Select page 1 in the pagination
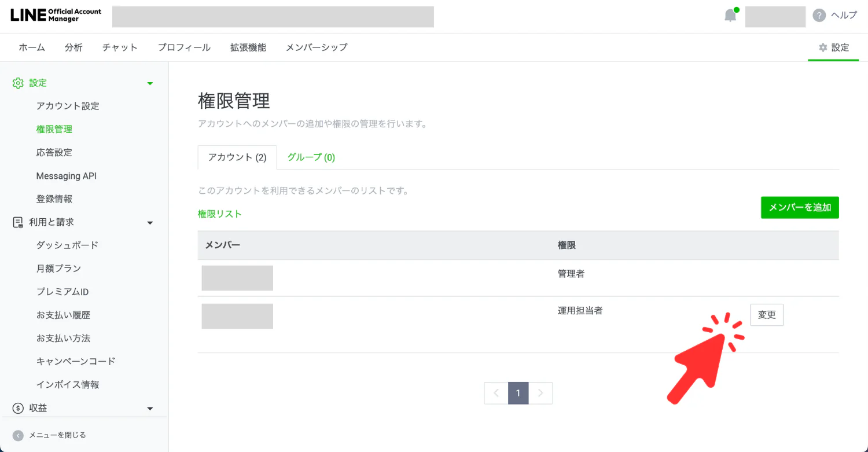 pyautogui.click(x=518, y=393)
